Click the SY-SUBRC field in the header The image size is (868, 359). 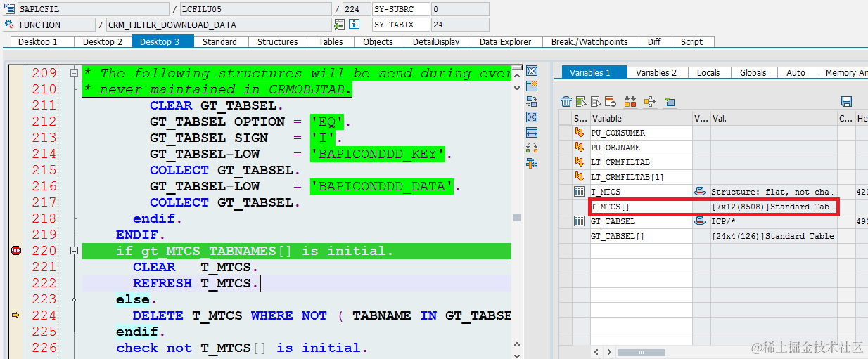400,9
